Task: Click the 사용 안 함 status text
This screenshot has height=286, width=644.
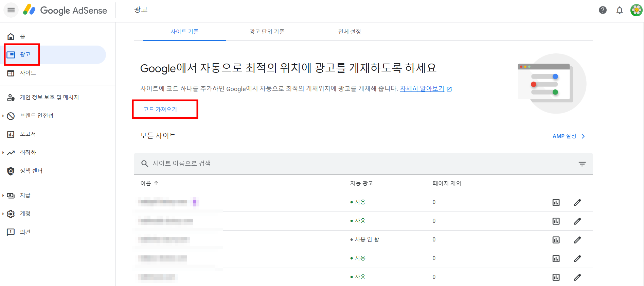Action: click(367, 239)
